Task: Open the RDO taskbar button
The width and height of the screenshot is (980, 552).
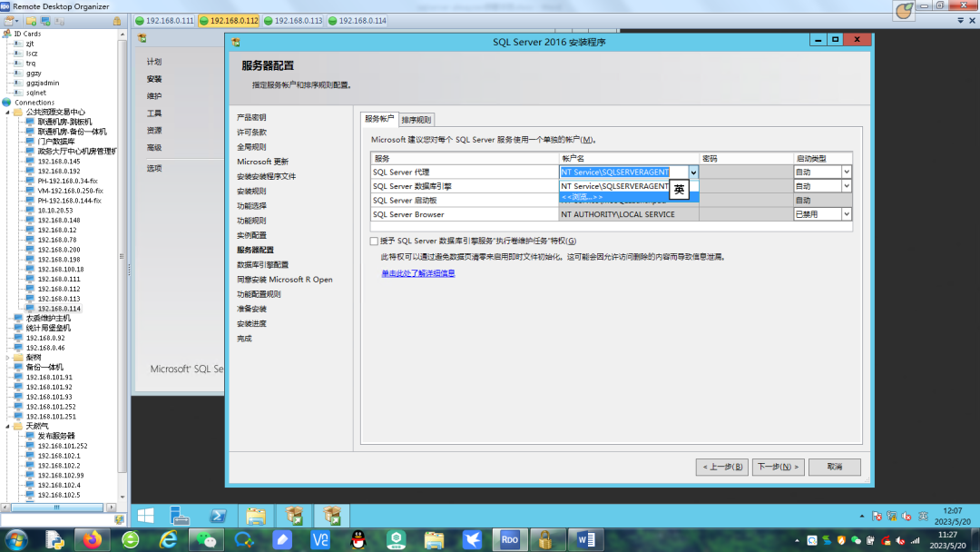Action: 509,539
